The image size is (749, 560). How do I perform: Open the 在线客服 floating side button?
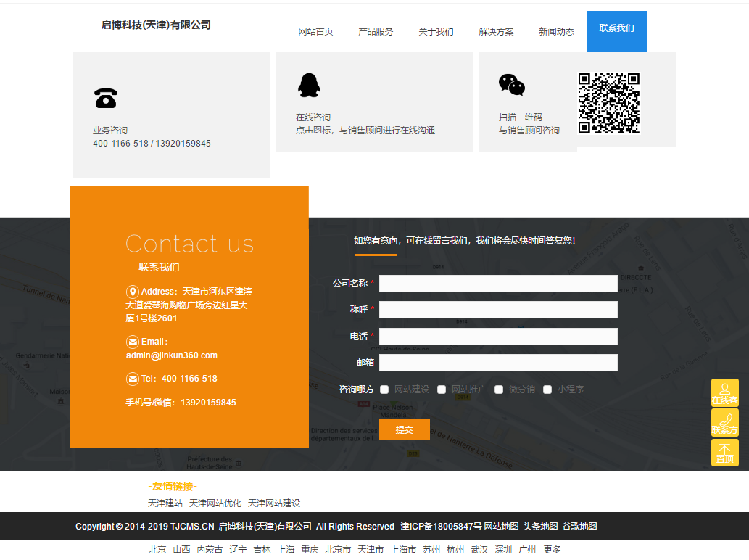point(724,392)
